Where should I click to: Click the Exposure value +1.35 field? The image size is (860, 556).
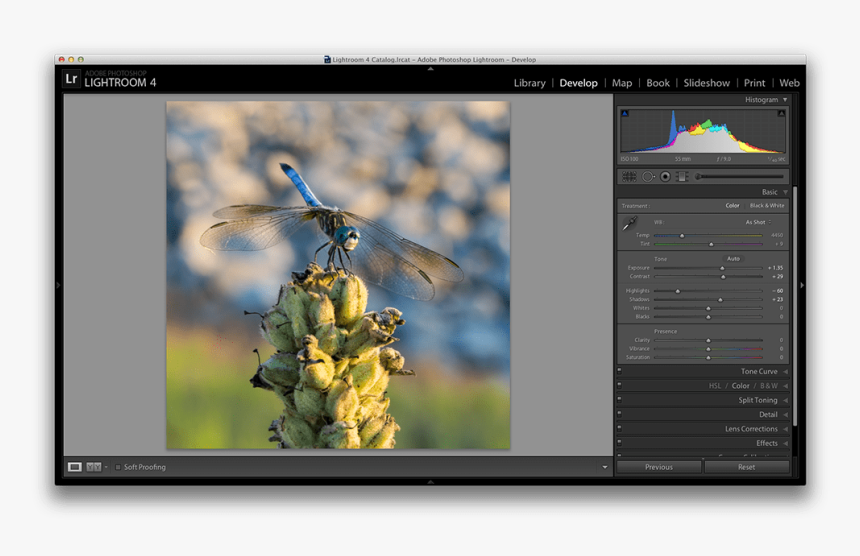click(x=776, y=268)
